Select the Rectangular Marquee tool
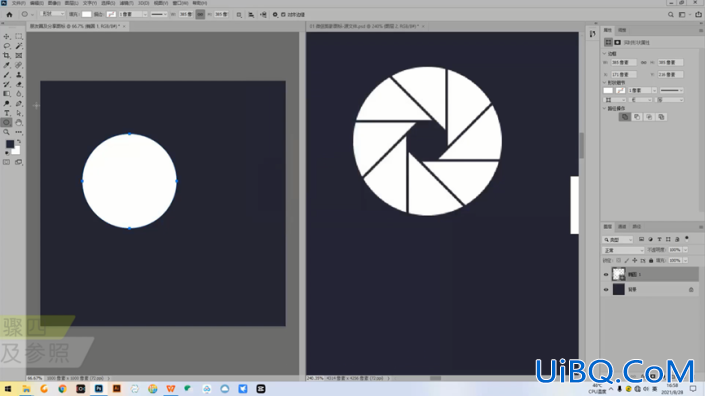This screenshot has height=396, width=705. tap(18, 36)
